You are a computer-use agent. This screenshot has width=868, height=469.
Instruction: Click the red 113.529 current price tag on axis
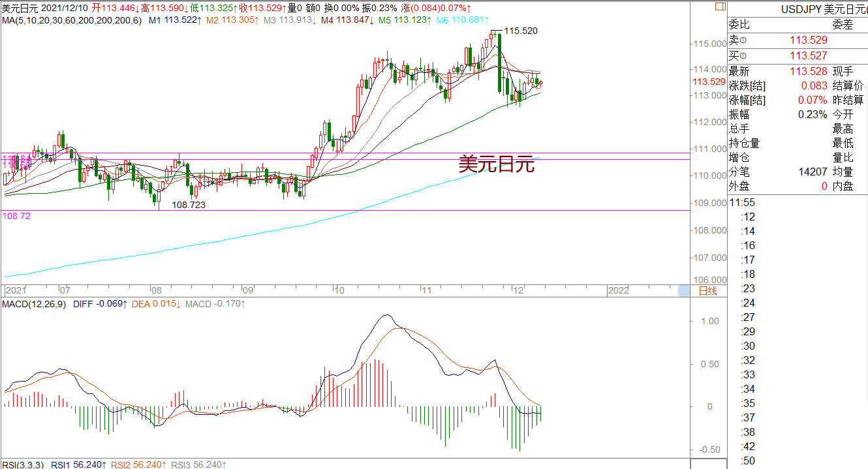click(x=709, y=82)
